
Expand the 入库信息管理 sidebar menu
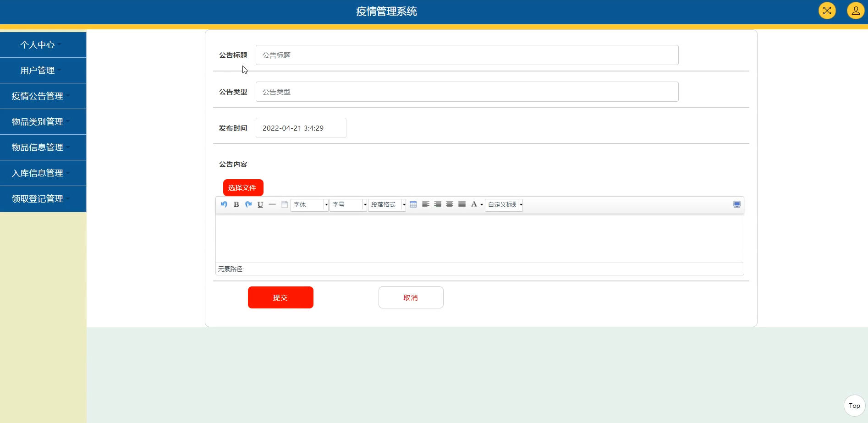(43, 173)
